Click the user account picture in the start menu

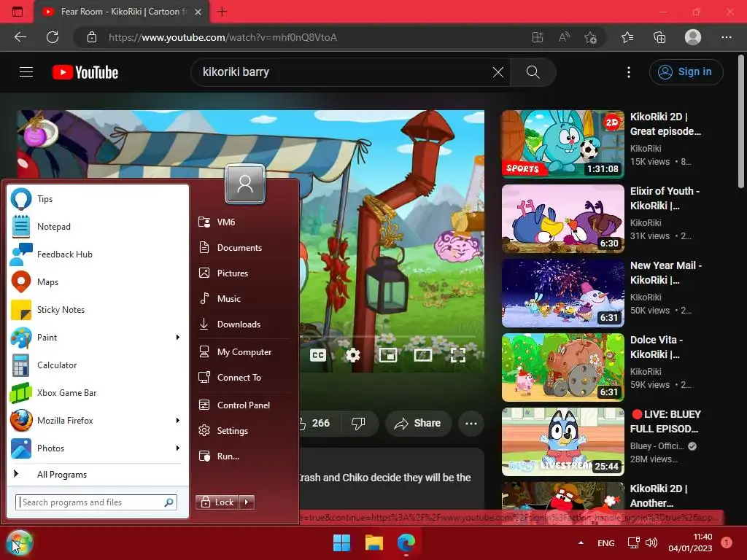(x=245, y=184)
